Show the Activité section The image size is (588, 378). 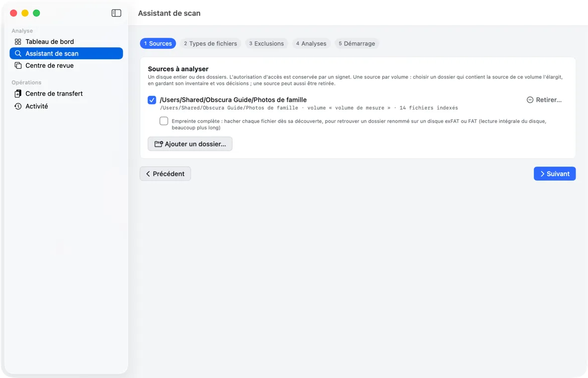tap(66, 106)
